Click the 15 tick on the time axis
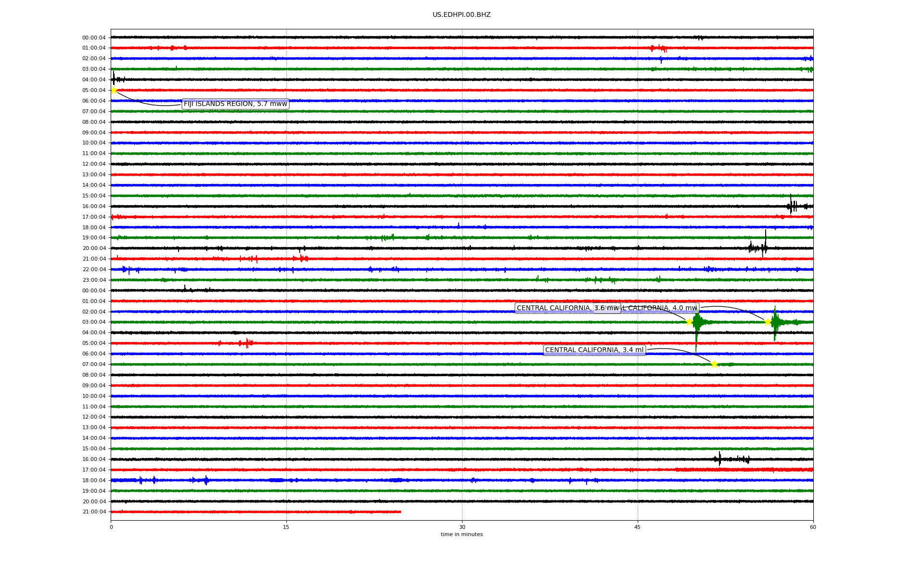Screen dimensions: 924x578 [x=286, y=527]
